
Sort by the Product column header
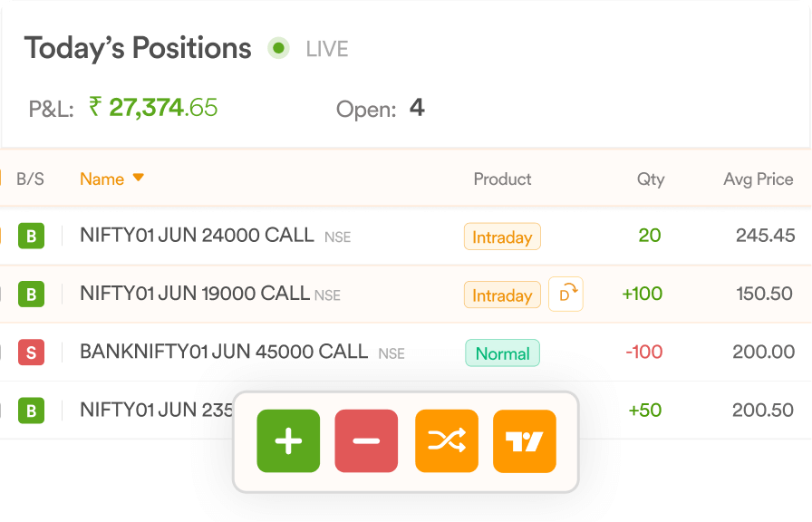(x=502, y=179)
